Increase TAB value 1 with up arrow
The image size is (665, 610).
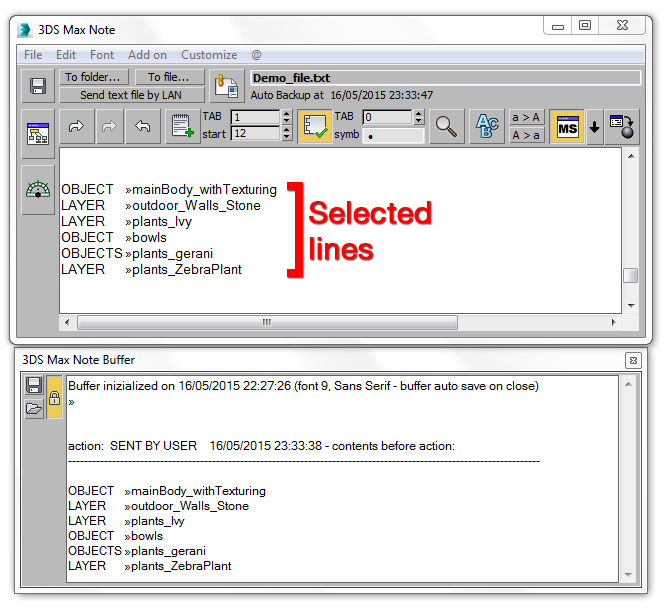tap(287, 114)
